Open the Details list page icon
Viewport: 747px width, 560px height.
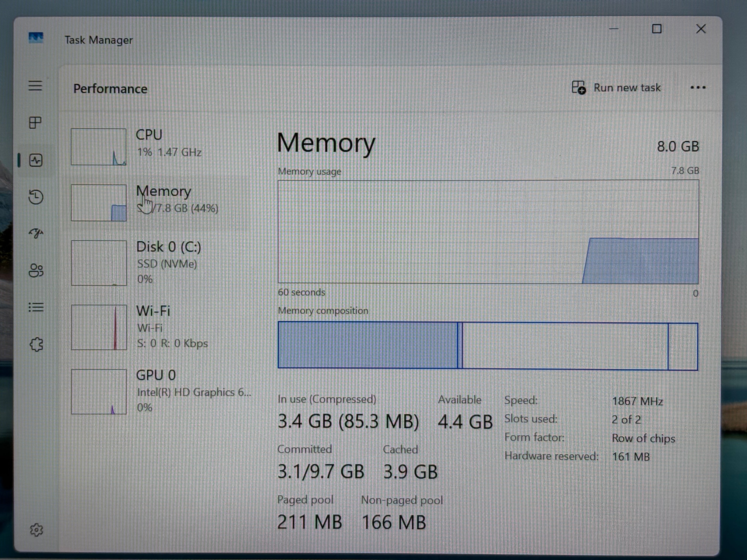click(x=36, y=307)
